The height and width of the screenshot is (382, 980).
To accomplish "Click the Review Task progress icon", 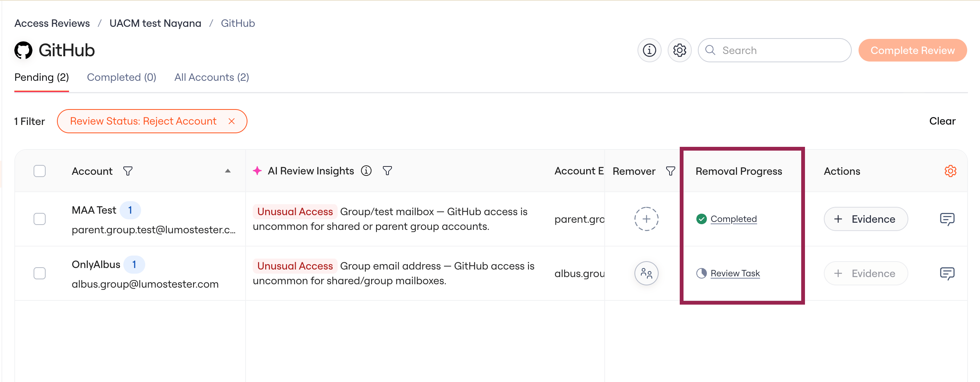I will pyautogui.click(x=702, y=273).
